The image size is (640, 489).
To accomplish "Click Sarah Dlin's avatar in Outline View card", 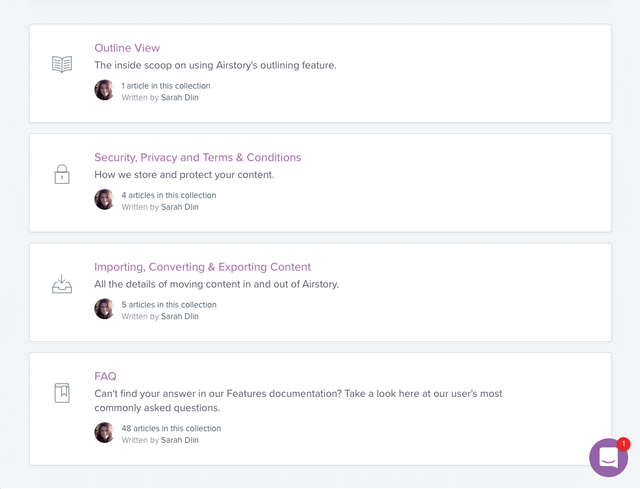I will (x=104, y=90).
